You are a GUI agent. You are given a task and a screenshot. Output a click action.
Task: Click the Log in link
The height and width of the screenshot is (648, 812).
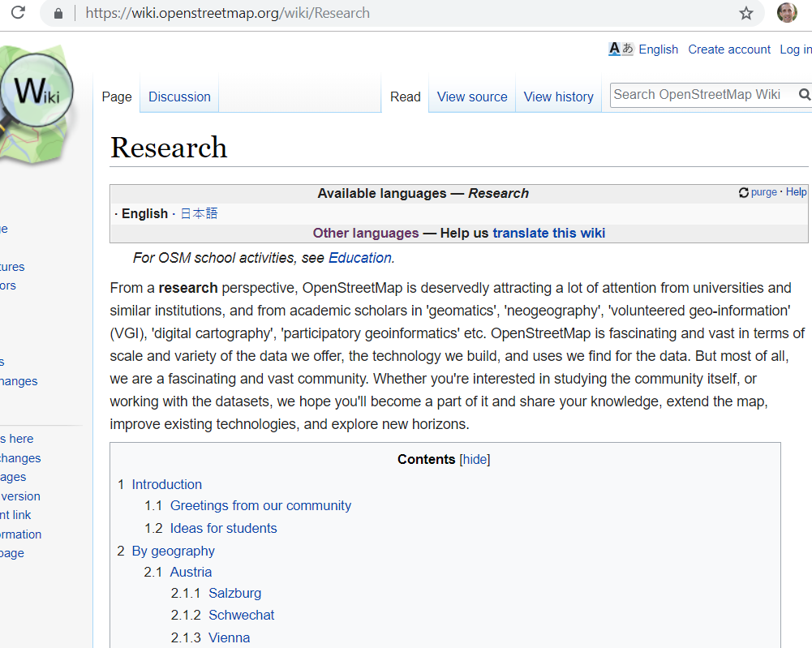[x=796, y=49]
